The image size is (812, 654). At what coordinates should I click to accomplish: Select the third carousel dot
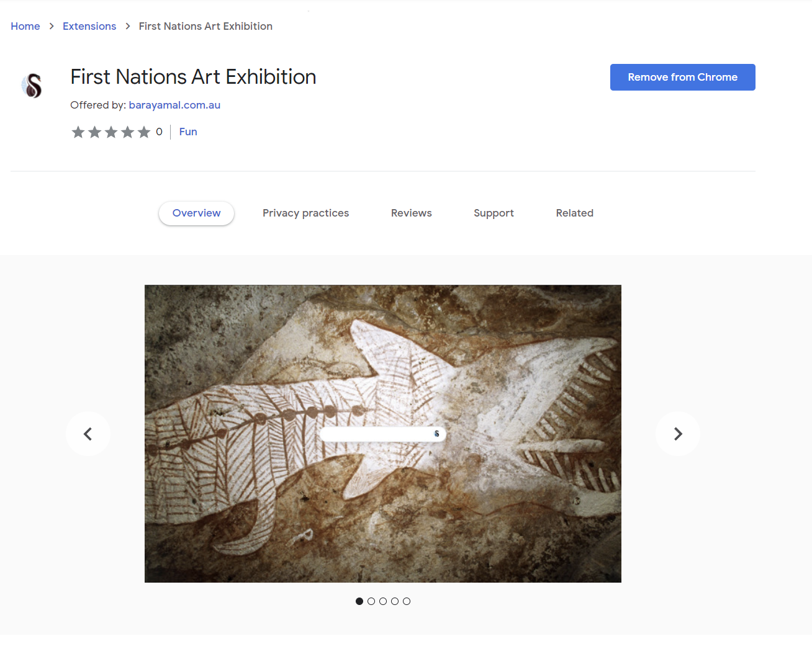383,601
